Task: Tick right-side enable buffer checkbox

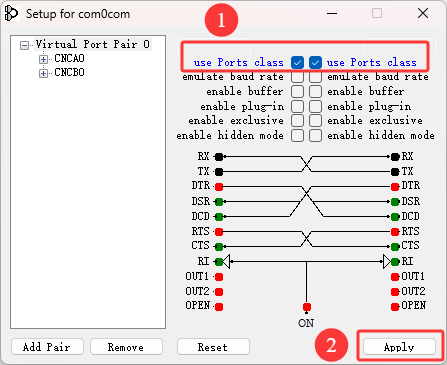Action: pos(315,92)
